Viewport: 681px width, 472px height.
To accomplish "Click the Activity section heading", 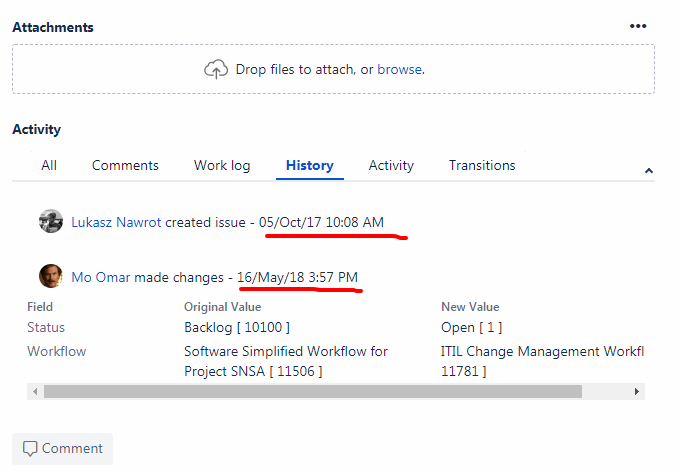I will 36,129.
